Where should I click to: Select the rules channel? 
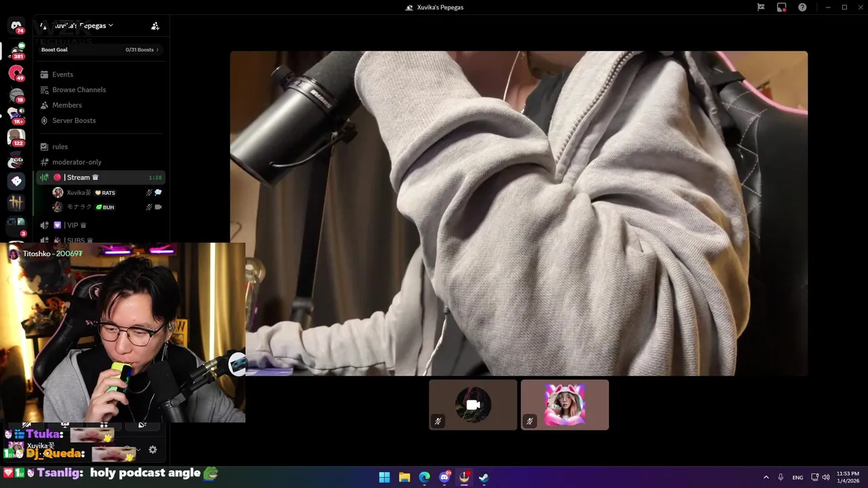(100, 146)
